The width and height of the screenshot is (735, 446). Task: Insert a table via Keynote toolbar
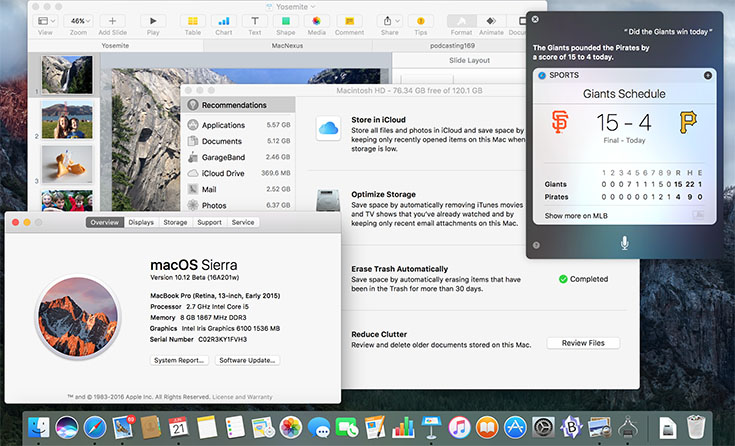(x=193, y=21)
